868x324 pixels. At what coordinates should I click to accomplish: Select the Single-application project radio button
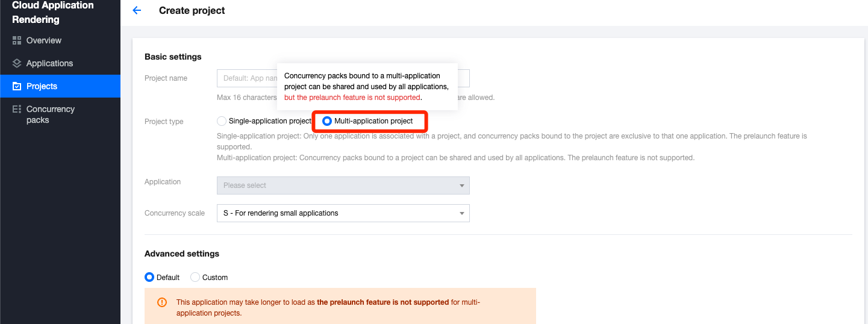point(222,121)
